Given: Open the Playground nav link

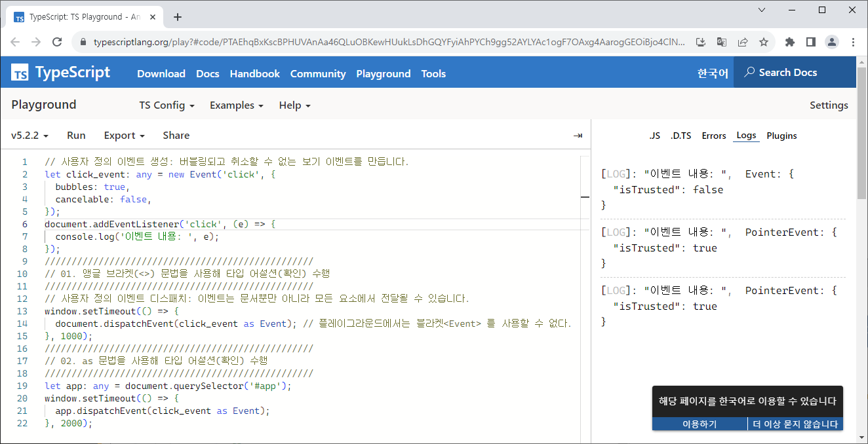Looking at the screenshot, I should pyautogui.click(x=384, y=74).
